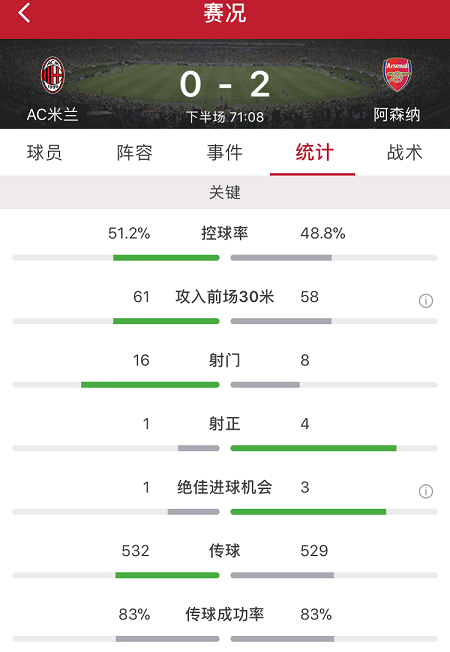Tap the back arrow in the header
The width and height of the screenshot is (450, 652).
click(24, 13)
